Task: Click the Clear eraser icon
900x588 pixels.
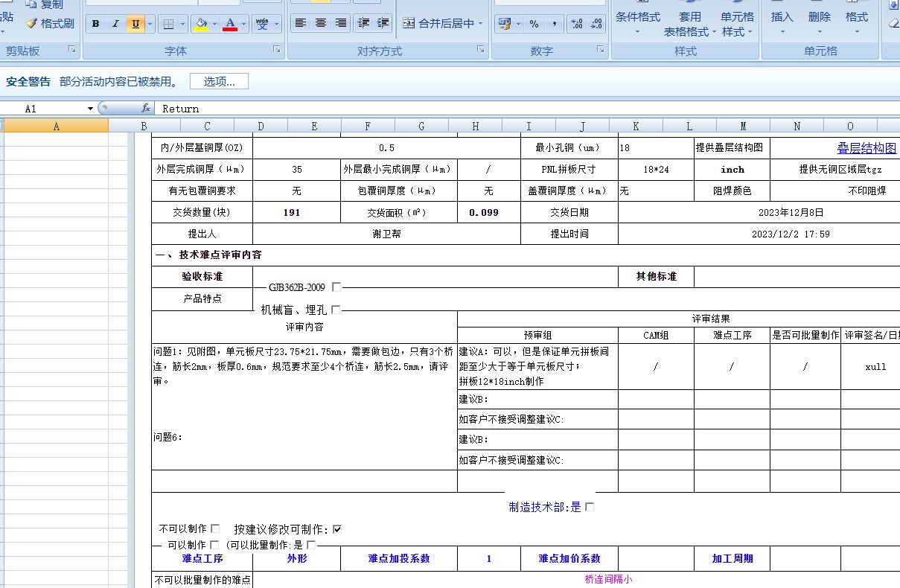Action: [x=895, y=23]
